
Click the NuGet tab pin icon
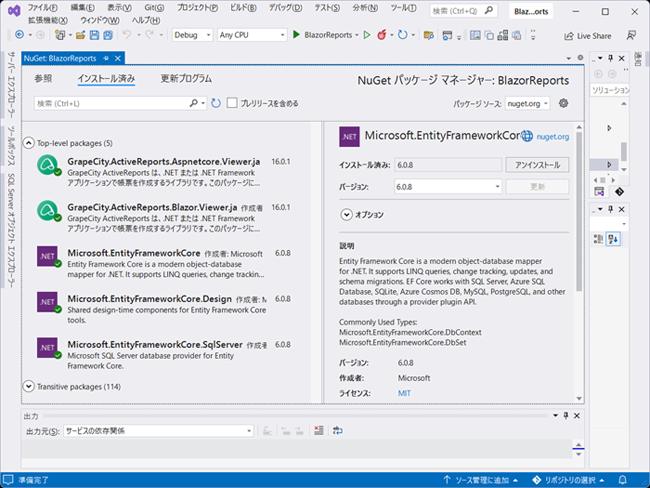click(x=106, y=58)
